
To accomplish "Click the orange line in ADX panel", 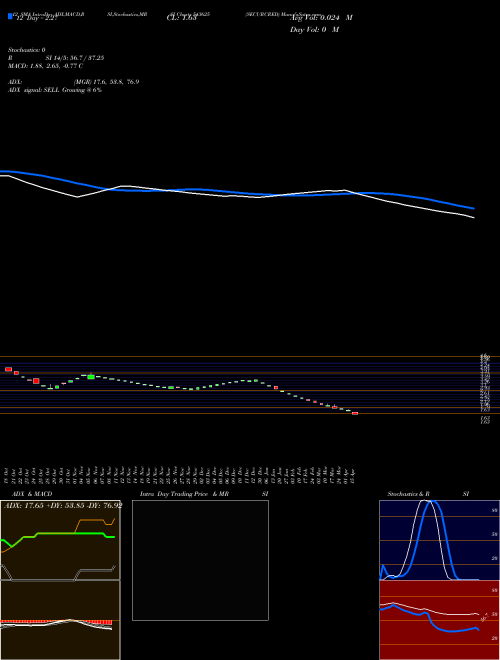I will 90,520.
